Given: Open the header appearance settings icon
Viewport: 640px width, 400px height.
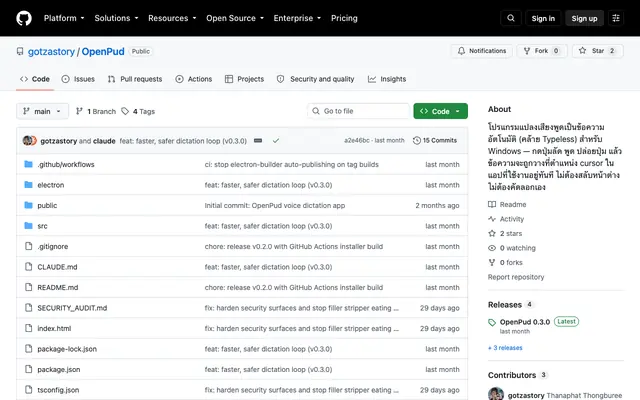Looking at the screenshot, I should 616,18.
